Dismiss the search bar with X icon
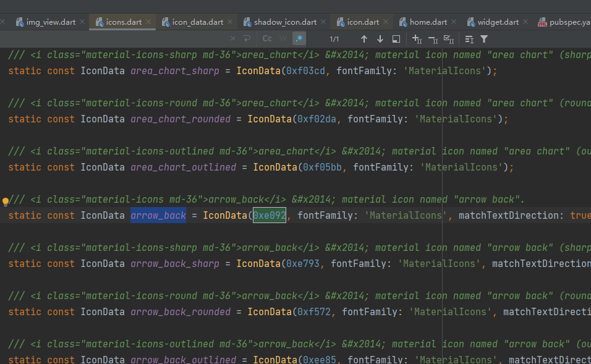This screenshot has width=591, height=364. coord(232,38)
